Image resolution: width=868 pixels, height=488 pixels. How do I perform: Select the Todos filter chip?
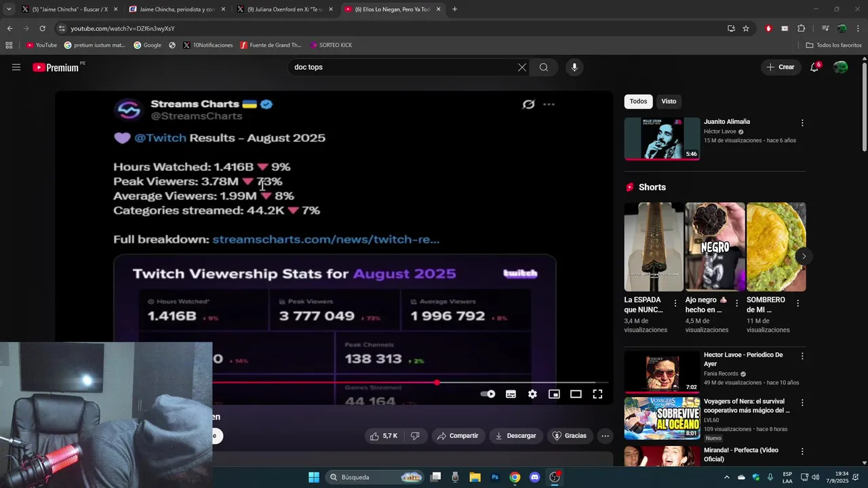point(638,101)
